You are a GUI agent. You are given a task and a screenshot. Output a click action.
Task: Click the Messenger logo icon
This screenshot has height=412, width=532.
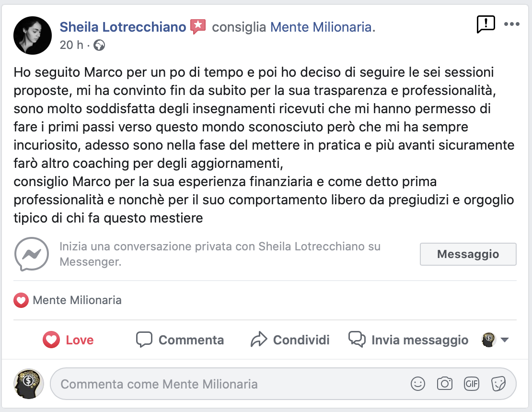coord(32,254)
